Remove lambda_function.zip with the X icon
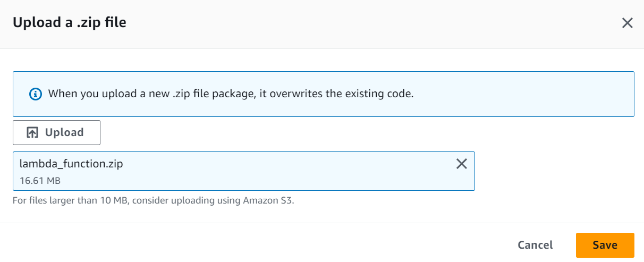This screenshot has height=262, width=644. 462,164
